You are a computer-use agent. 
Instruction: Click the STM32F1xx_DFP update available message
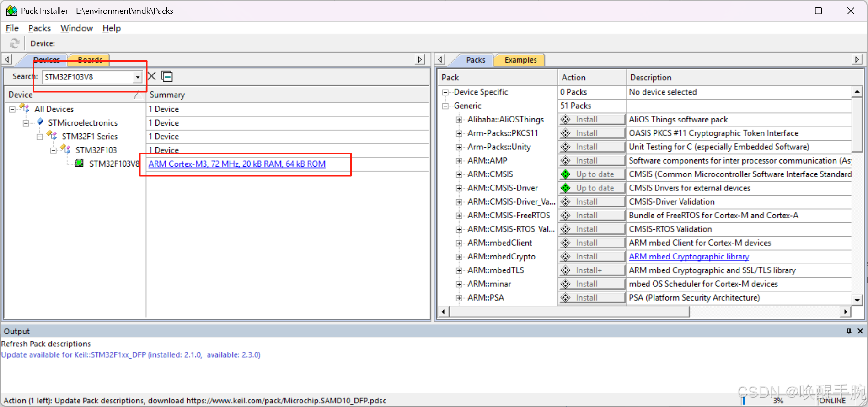[x=131, y=355]
